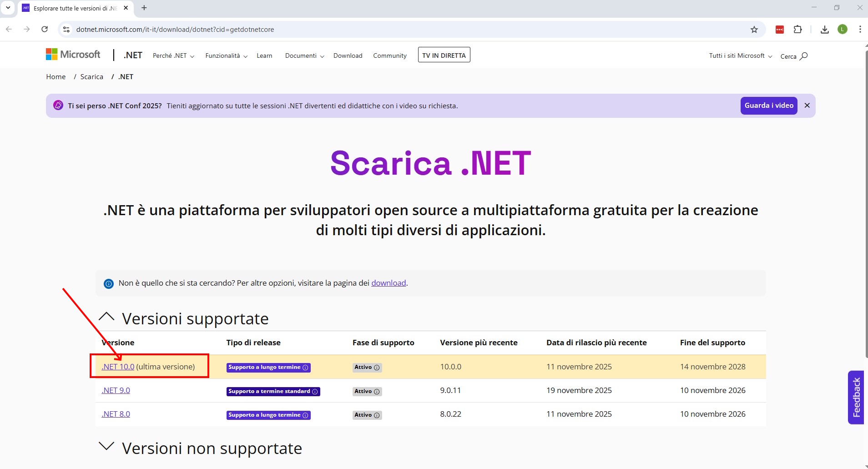This screenshot has width=868, height=469.
Task: Open the site information icon in address bar
Action: point(66,30)
